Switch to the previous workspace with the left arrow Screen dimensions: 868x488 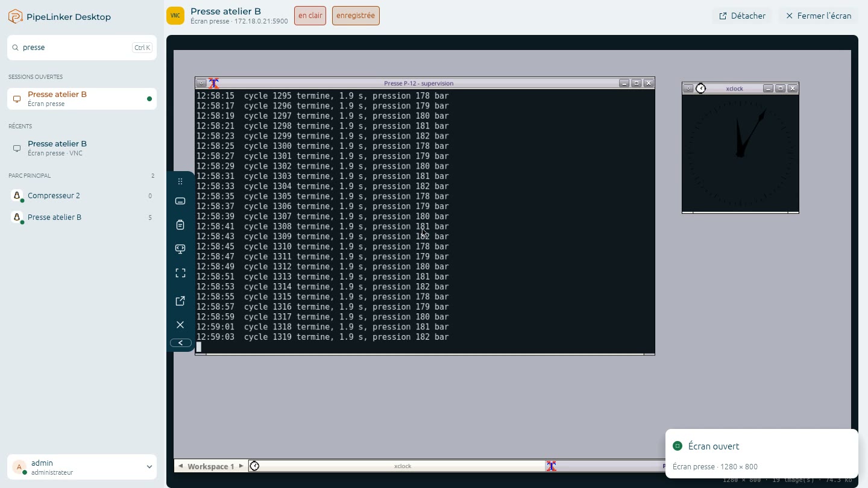180,466
